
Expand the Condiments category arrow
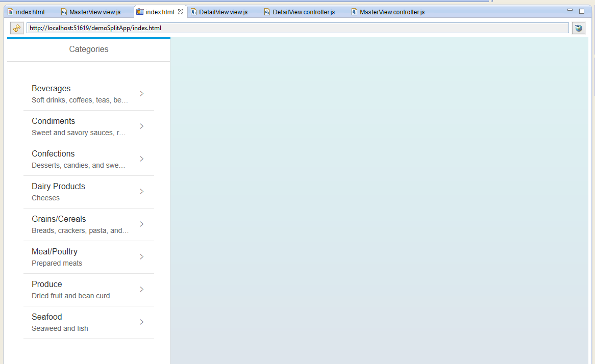point(141,126)
